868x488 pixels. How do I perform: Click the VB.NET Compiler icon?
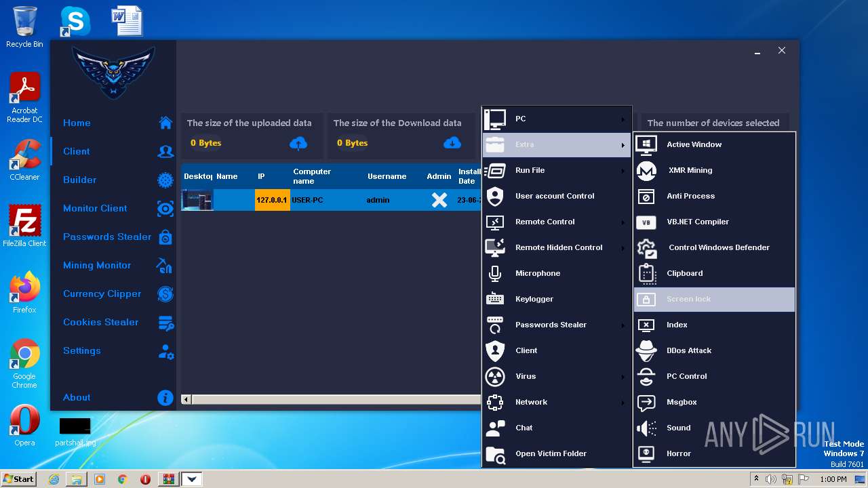click(647, 222)
